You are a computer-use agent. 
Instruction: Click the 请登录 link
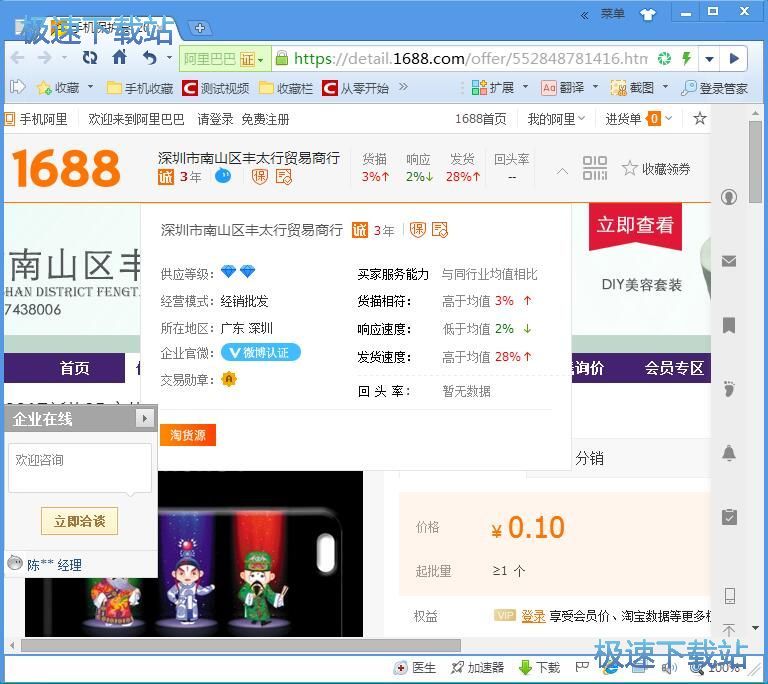215,119
